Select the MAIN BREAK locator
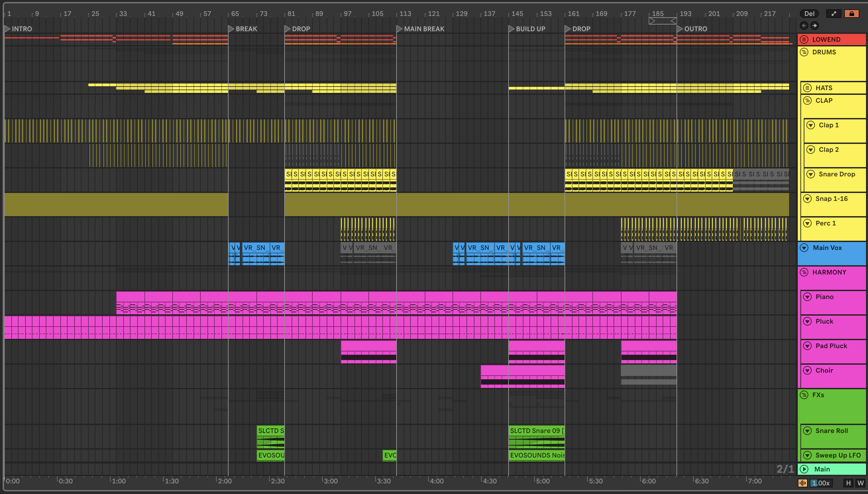This screenshot has width=868, height=494. coord(421,29)
